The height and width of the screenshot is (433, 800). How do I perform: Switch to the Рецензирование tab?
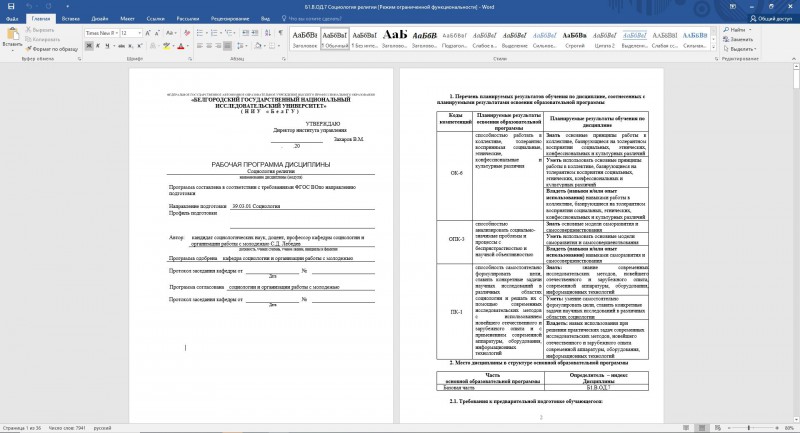click(x=230, y=18)
